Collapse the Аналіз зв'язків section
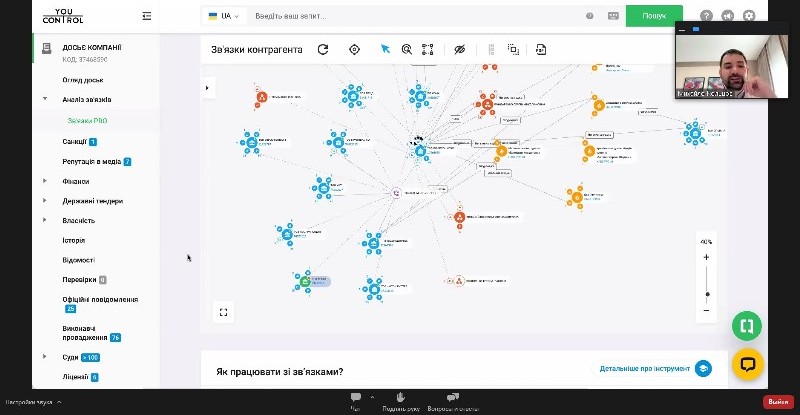800x415 pixels. point(45,99)
